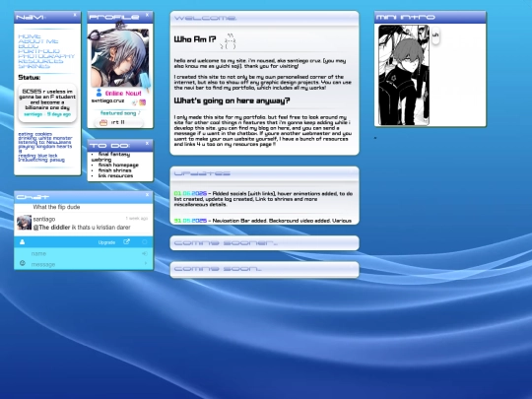Open the Instagram social icon in Profile
Screen dimensions: 532x399
click(x=143, y=102)
